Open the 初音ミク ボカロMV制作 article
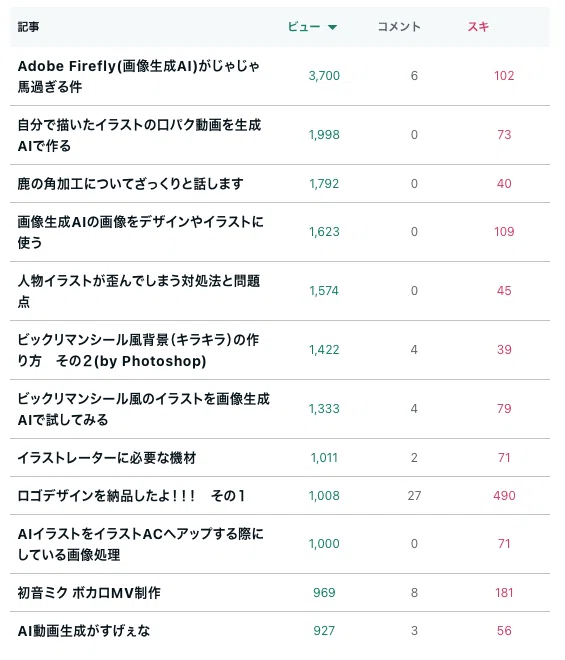 tap(89, 593)
